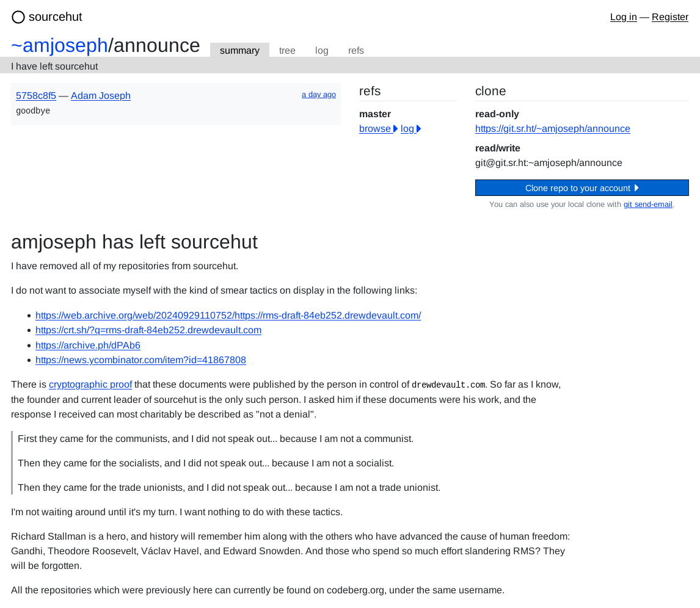Click the quote line about the socialists
Viewport: 700px width, 608px height.
coord(206,463)
